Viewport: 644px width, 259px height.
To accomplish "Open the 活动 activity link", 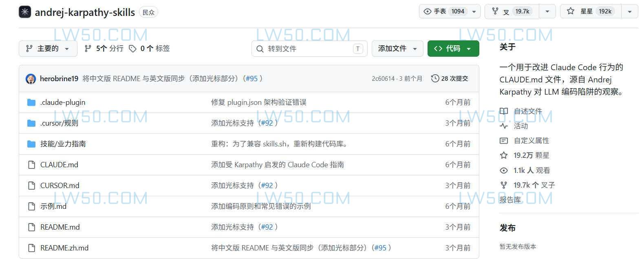I will [521, 126].
